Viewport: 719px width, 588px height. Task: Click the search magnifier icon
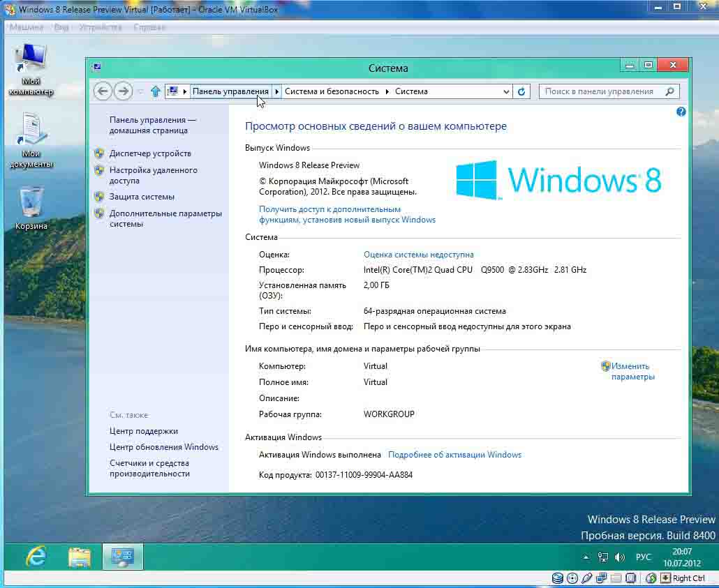coord(669,91)
